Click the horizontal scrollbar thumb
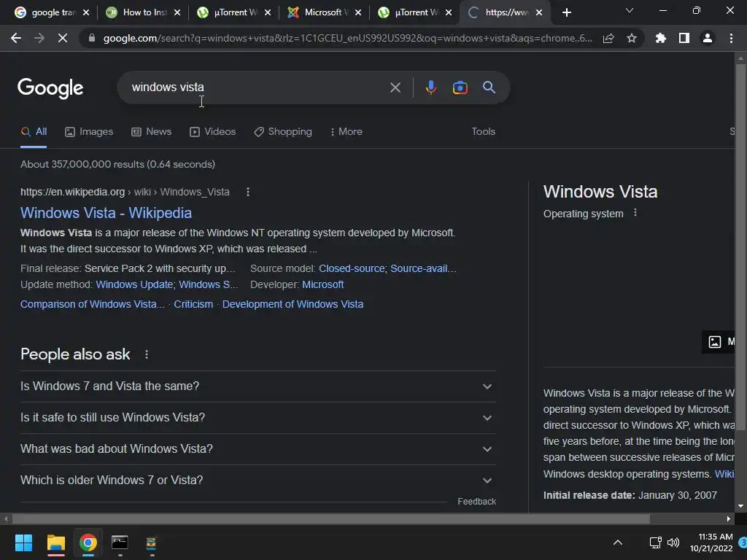This screenshot has height=560, width=747. pos(330,518)
